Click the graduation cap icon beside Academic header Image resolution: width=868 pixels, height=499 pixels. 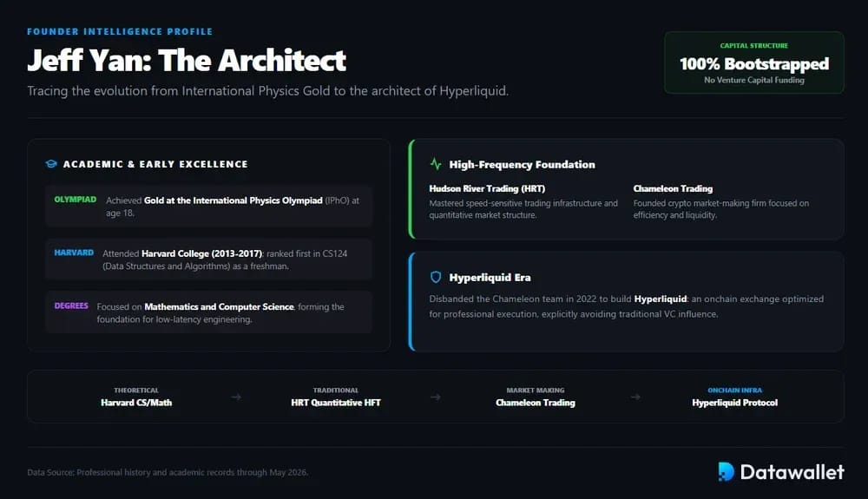51,164
